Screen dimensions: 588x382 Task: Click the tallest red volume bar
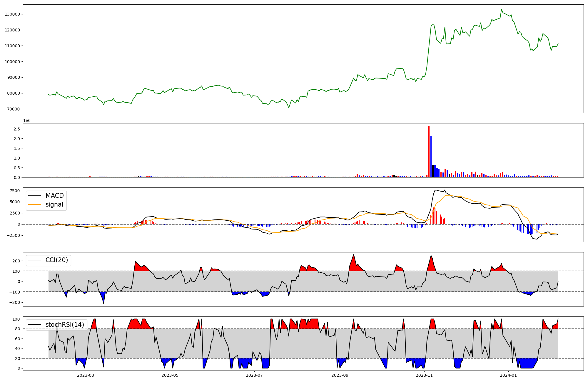pyautogui.click(x=429, y=152)
